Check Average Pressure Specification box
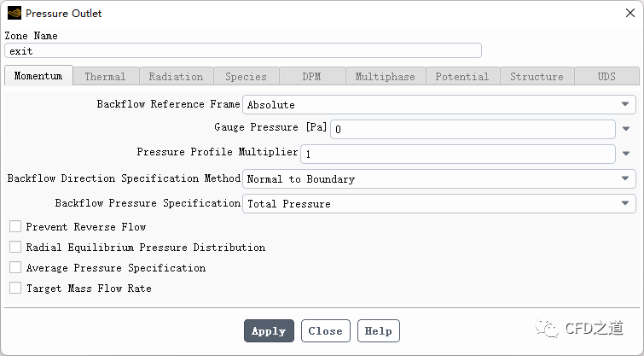This screenshot has height=356, width=644. point(15,268)
